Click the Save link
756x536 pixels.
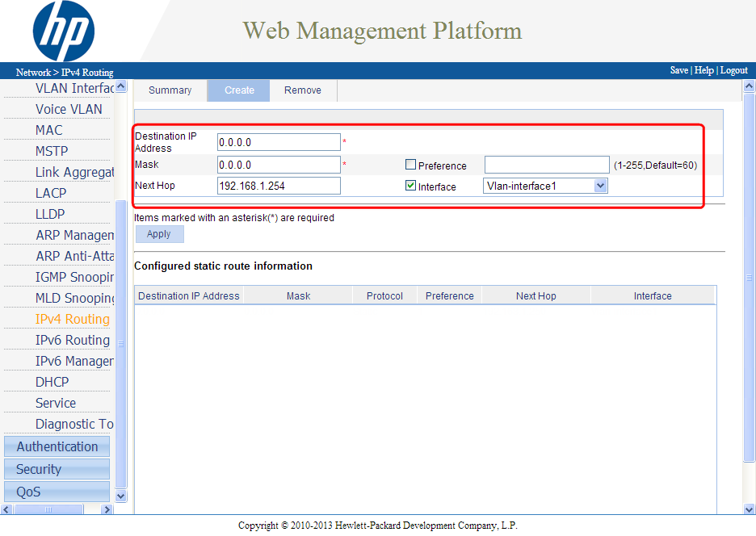click(678, 70)
